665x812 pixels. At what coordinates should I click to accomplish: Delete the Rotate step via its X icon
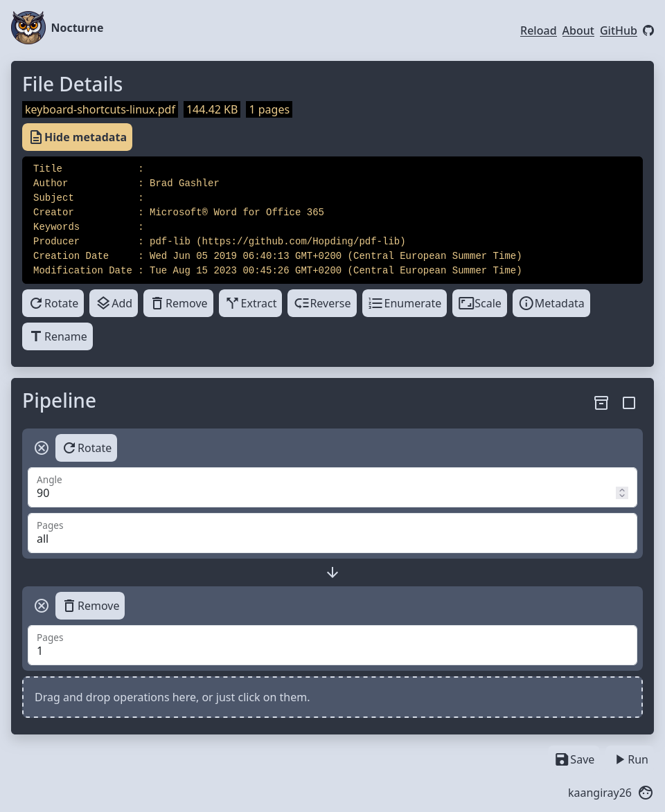42,448
